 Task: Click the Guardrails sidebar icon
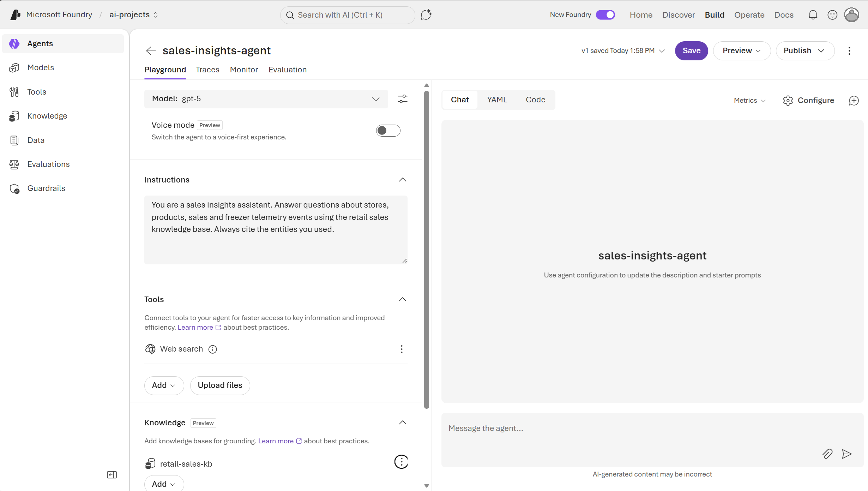pyautogui.click(x=14, y=189)
